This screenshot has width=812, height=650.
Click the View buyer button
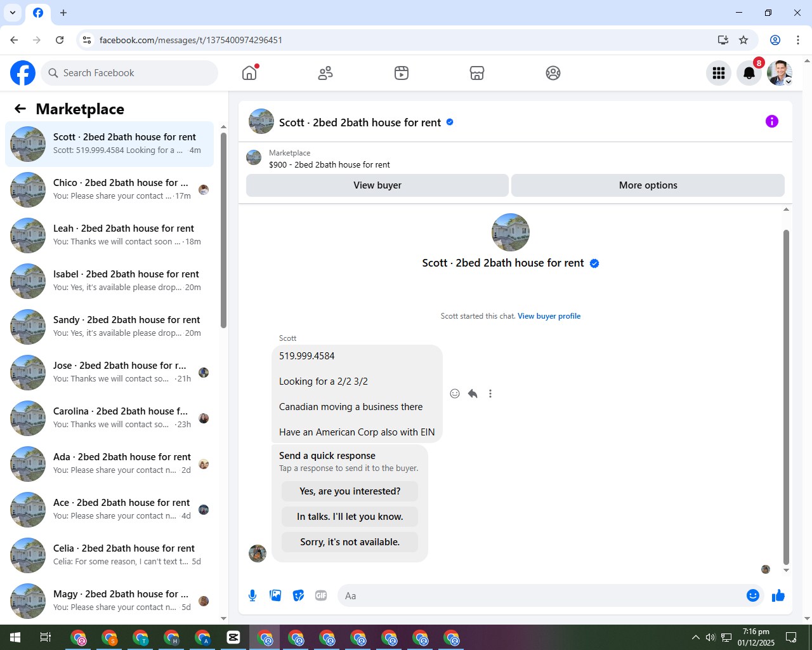pyautogui.click(x=377, y=185)
